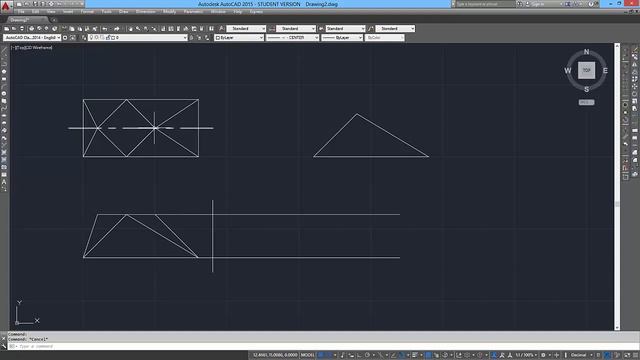640x360 pixels.
Task: Click the Open file toolbar icon
Action: (13, 29)
